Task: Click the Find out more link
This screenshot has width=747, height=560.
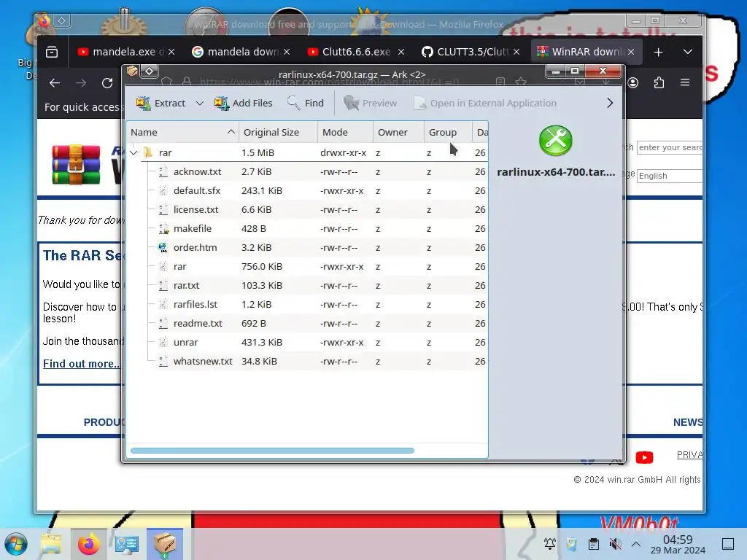Action: (82, 364)
